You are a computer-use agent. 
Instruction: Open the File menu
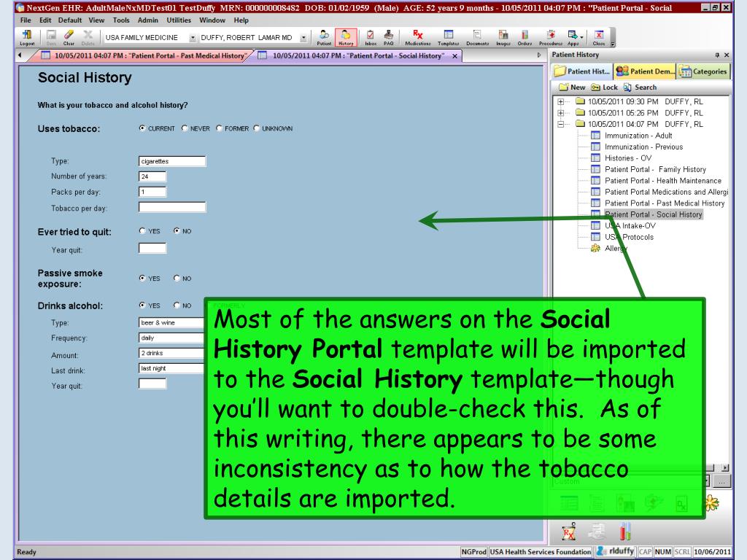(x=26, y=20)
